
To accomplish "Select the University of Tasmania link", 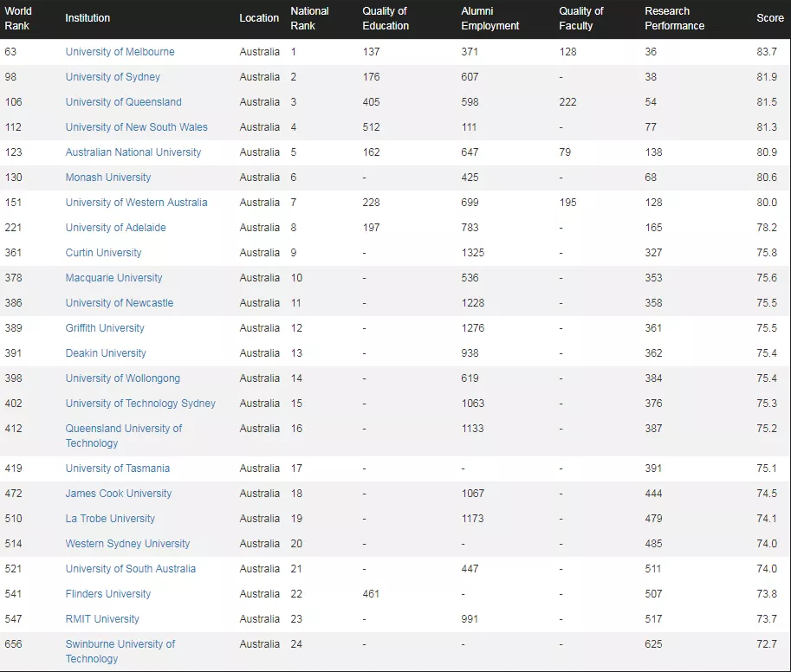I will click(118, 468).
